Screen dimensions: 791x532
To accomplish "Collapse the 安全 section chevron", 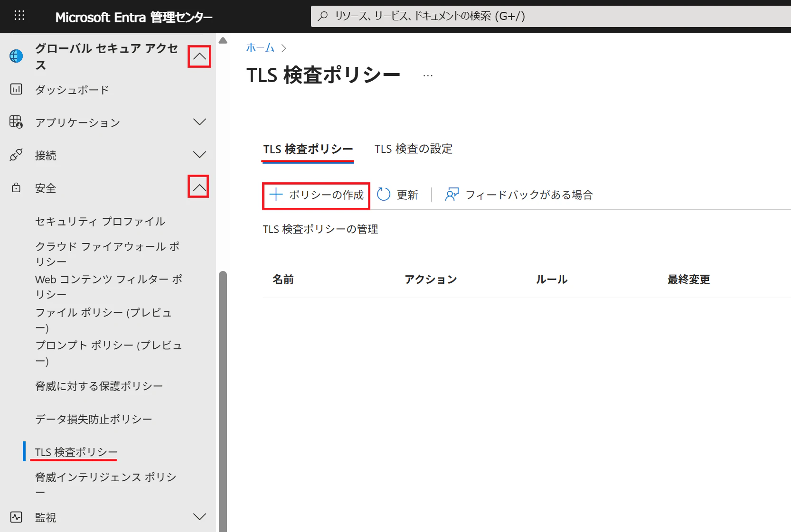I will click(x=199, y=187).
